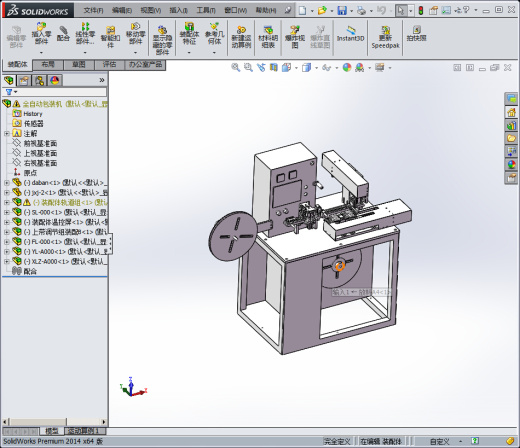Open the Exploded View tool
520x448 pixels.
295,37
